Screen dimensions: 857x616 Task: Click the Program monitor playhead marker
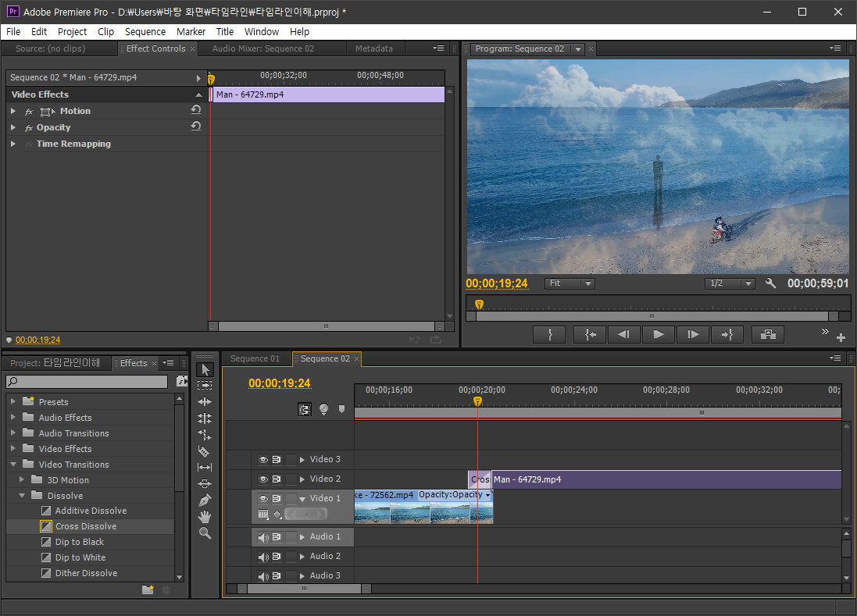click(479, 304)
